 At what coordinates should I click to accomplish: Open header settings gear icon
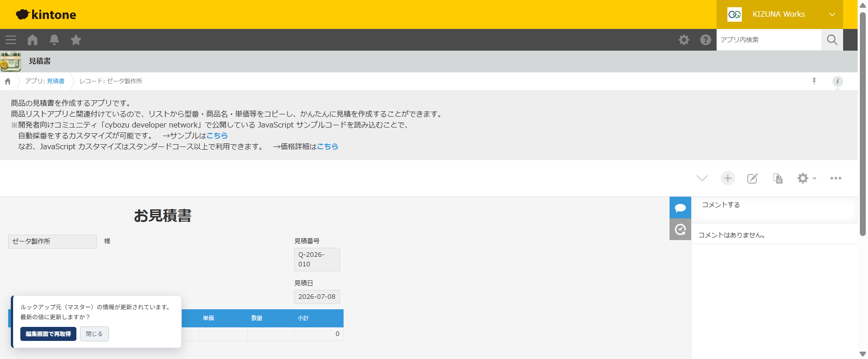coord(684,40)
